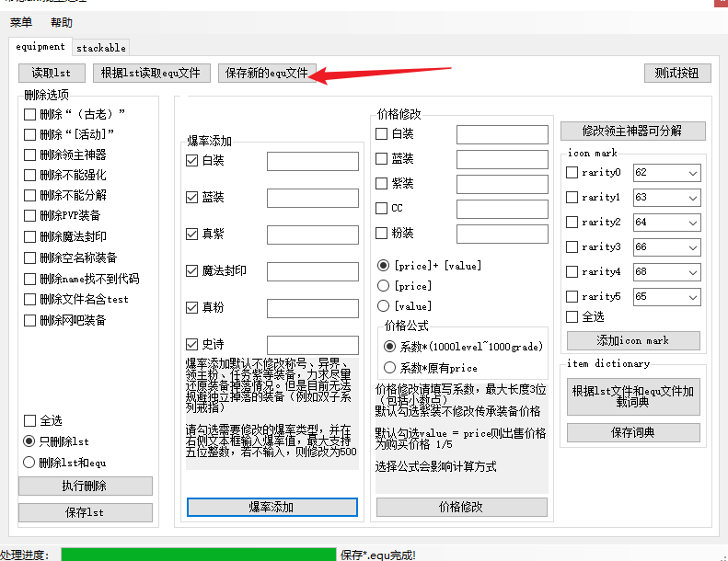Select the 删除lst和equ radio option

[30, 463]
